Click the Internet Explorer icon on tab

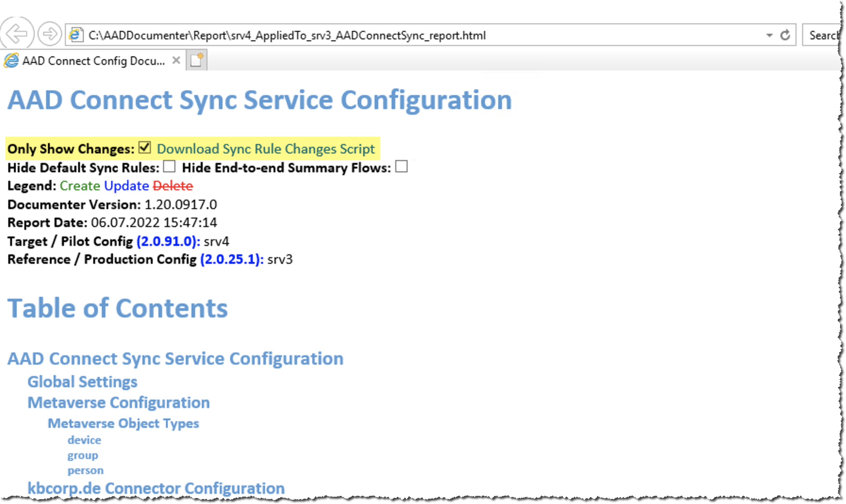11,61
